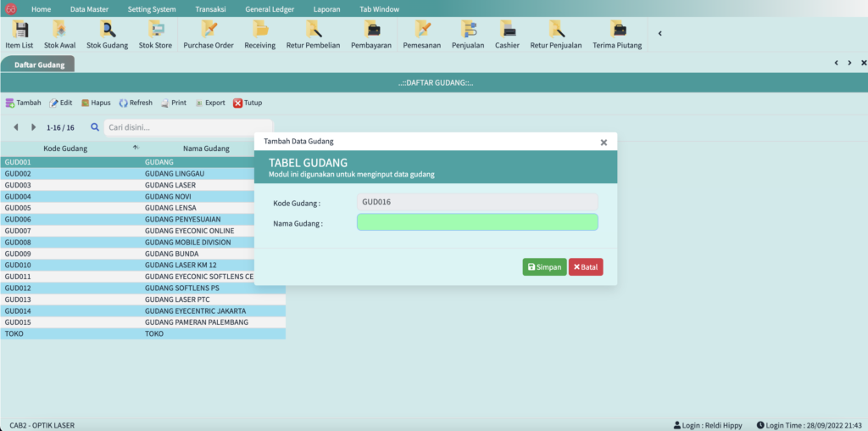Close the Tambah Data Gudang dialog
Image resolution: width=868 pixels, height=431 pixels.
[x=604, y=143]
